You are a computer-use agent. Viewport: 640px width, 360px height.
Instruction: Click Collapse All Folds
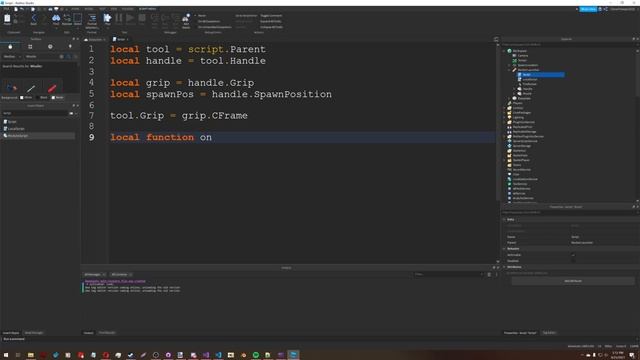pos(271,27)
